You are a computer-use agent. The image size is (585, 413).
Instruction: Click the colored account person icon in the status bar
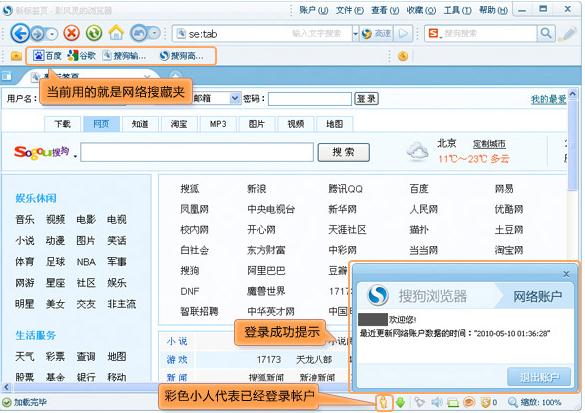[x=384, y=403]
